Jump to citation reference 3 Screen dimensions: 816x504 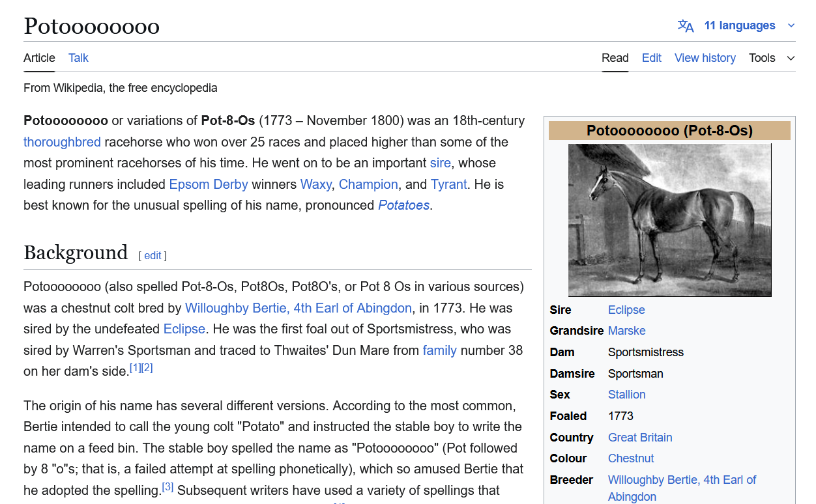tap(168, 487)
